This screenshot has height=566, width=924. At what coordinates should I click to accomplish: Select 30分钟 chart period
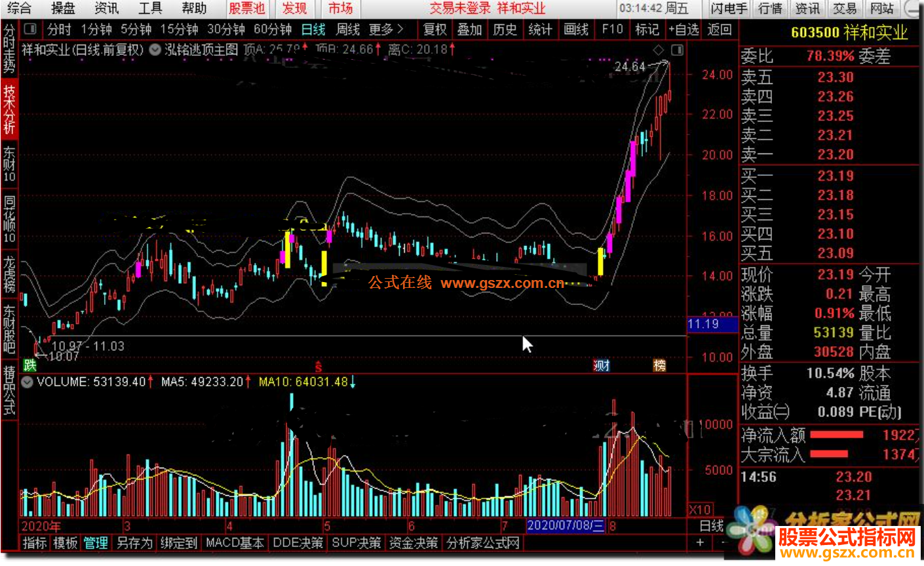pos(226,30)
